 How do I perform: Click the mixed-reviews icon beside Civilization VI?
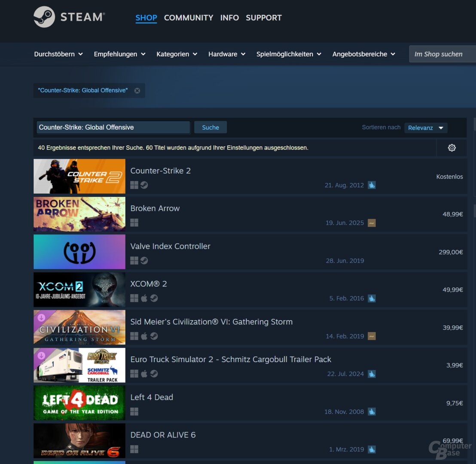click(372, 336)
